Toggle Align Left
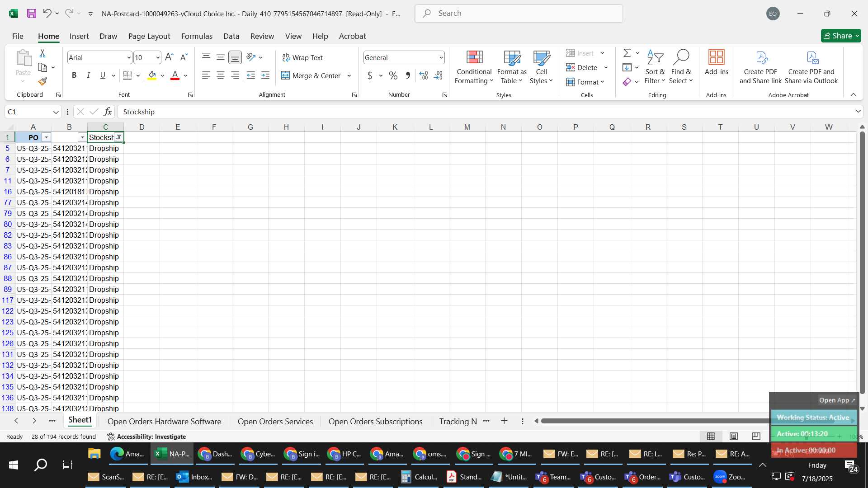 (x=206, y=75)
